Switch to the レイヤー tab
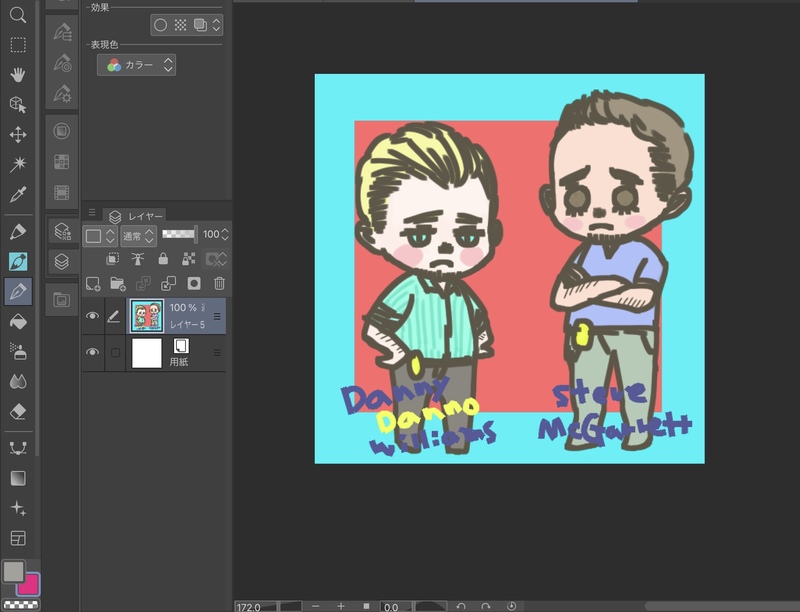The width and height of the screenshot is (800, 612). pos(136,217)
